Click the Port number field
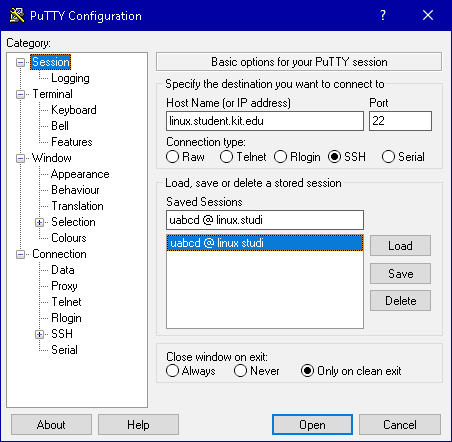The image size is (452, 442). [x=400, y=121]
